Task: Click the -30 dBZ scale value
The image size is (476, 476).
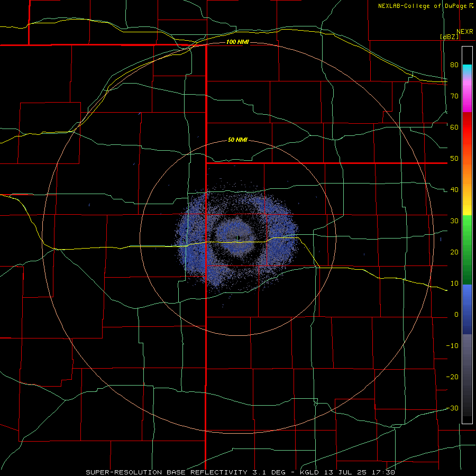Action: [452, 408]
